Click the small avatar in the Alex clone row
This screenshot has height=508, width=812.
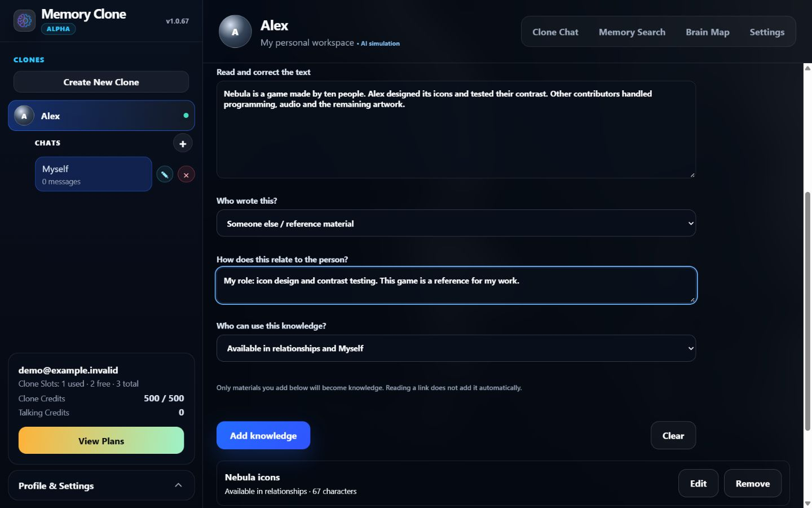tap(24, 116)
